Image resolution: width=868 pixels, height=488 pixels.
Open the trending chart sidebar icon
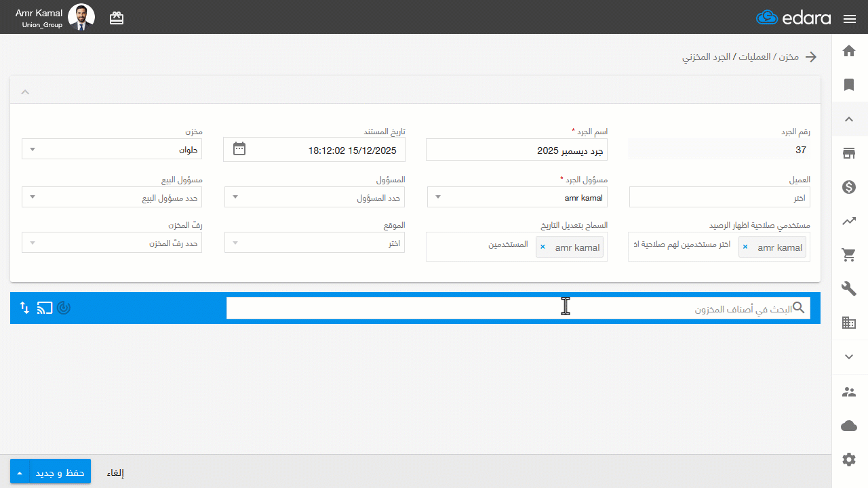[x=849, y=221]
